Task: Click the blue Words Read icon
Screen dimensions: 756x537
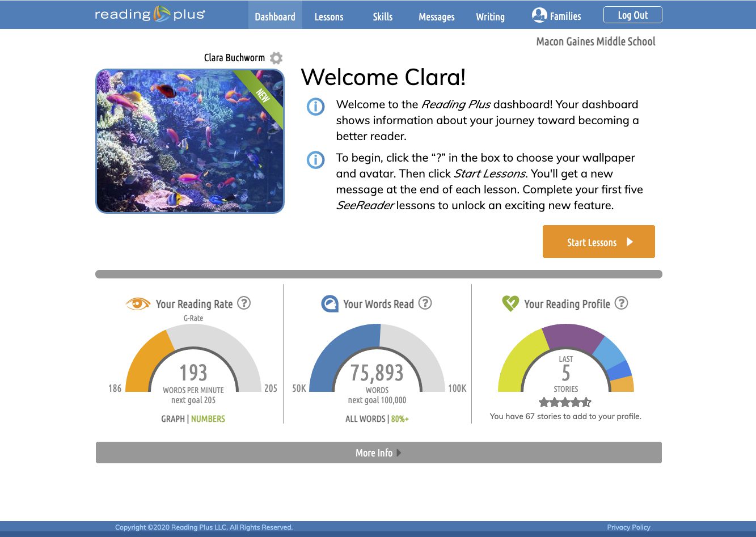Action: pyautogui.click(x=330, y=304)
